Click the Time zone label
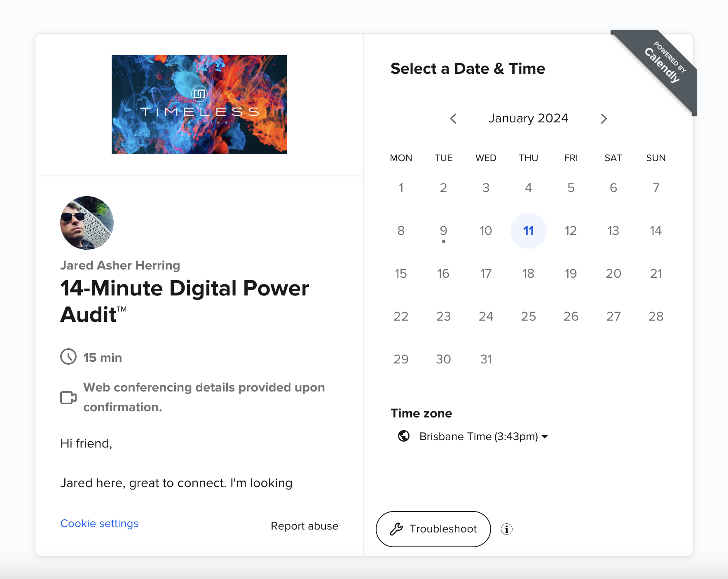728x579 pixels. tap(421, 413)
